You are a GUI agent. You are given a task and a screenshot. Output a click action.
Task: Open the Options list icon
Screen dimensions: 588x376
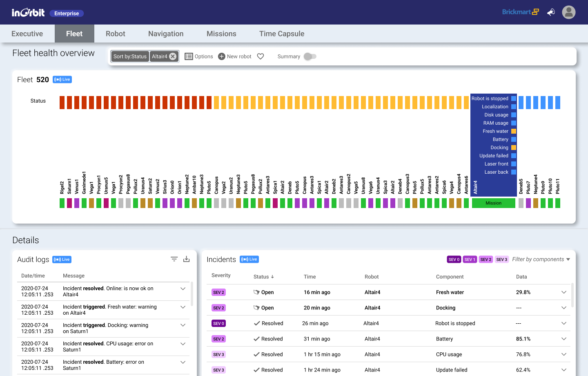(189, 56)
